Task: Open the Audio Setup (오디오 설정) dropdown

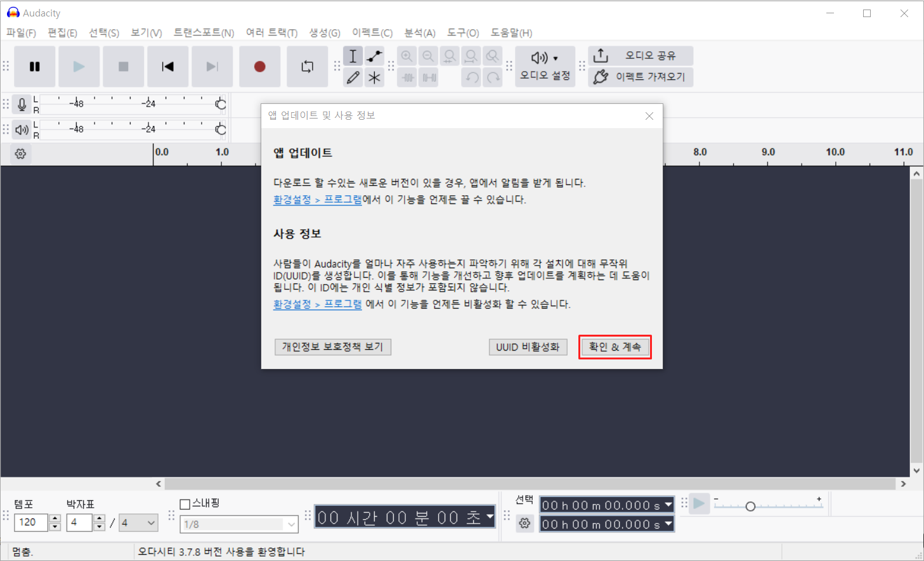Action: pyautogui.click(x=545, y=67)
